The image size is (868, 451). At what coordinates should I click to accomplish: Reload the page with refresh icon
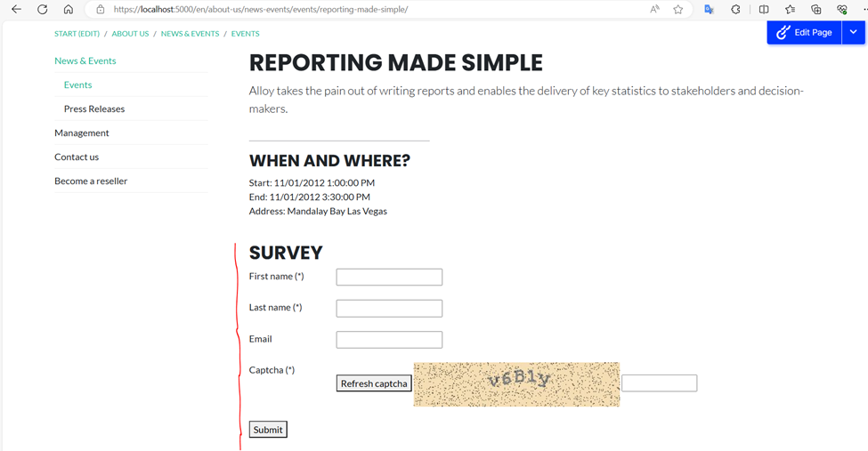tap(42, 10)
